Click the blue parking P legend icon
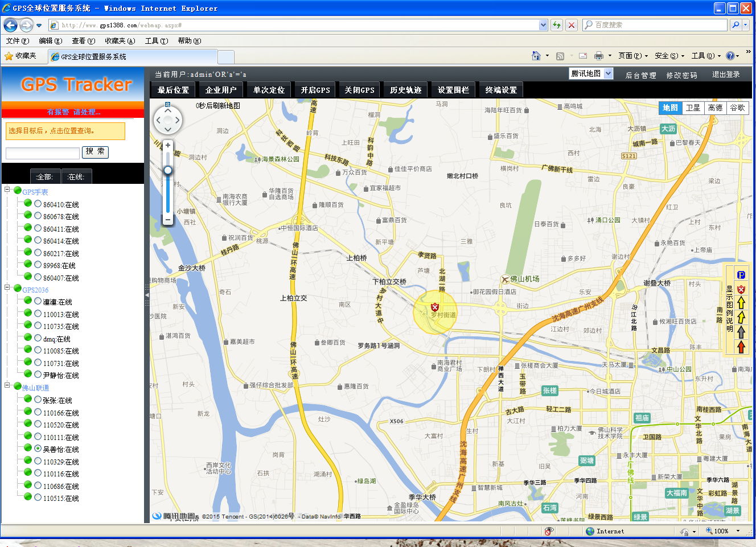The width and height of the screenshot is (756, 547). tap(741, 275)
